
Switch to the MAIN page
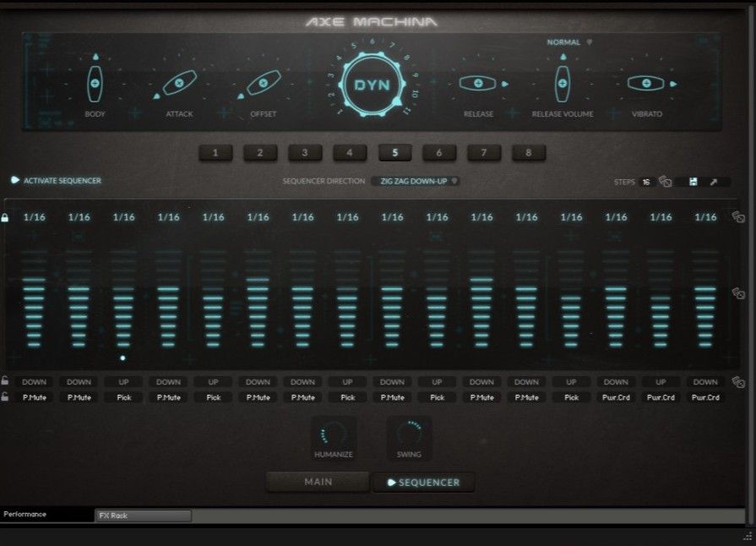(318, 482)
